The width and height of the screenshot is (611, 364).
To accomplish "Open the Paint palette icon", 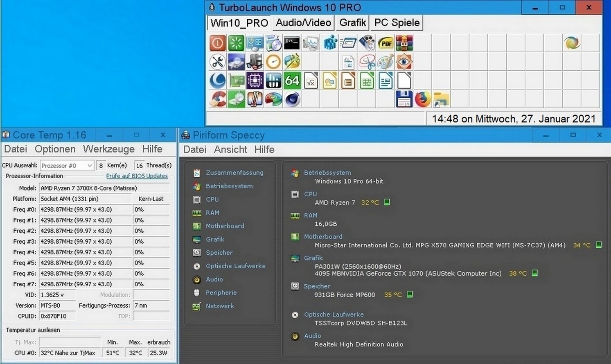I will pyautogui.click(x=386, y=62).
